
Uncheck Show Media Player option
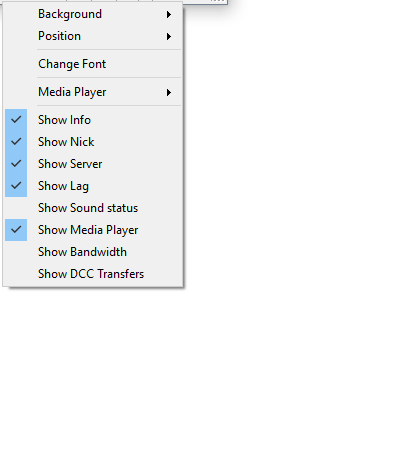93,230
